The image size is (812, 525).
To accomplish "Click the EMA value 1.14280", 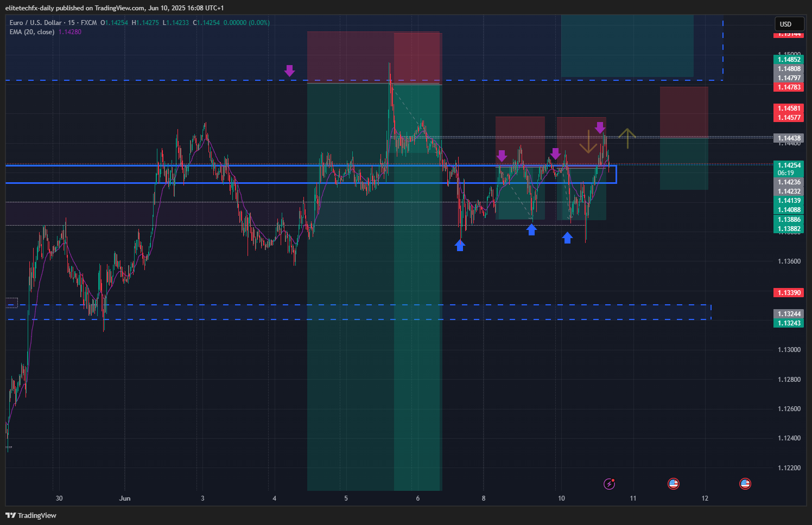I will [x=70, y=32].
